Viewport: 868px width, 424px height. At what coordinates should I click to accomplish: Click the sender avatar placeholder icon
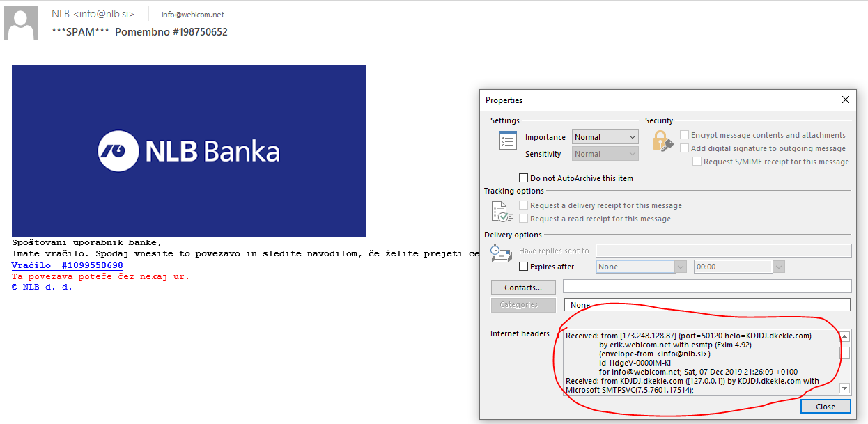[x=22, y=23]
